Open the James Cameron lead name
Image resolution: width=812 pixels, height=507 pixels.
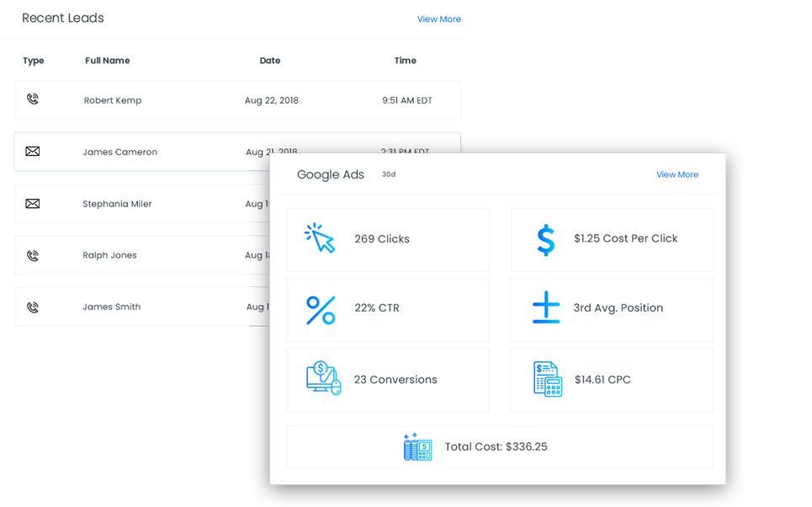point(120,152)
